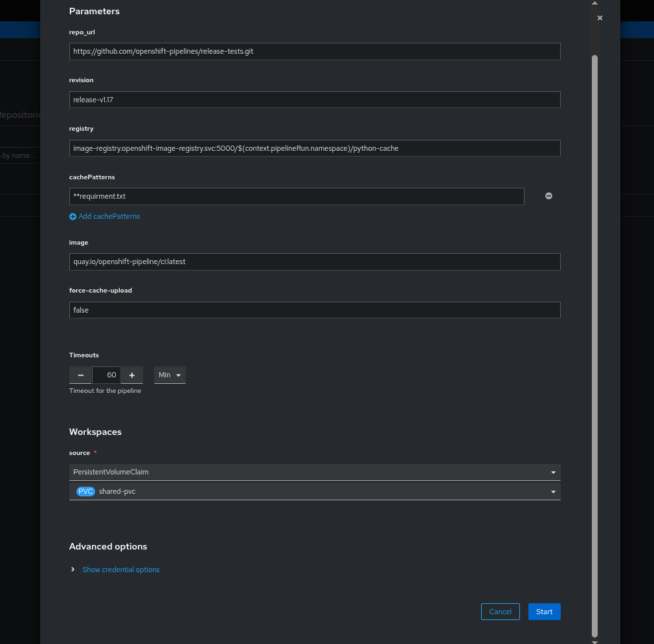Cancel the pipeline start dialog
The width and height of the screenshot is (654, 644).
click(x=500, y=612)
